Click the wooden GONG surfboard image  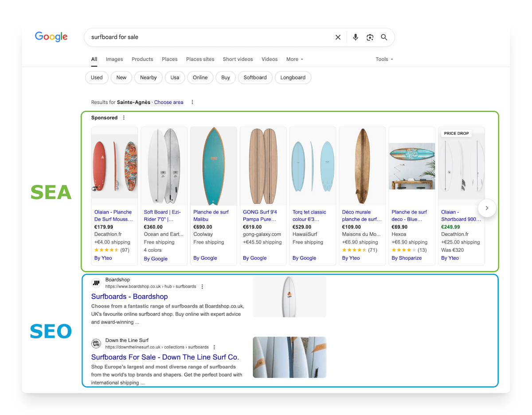263,166
